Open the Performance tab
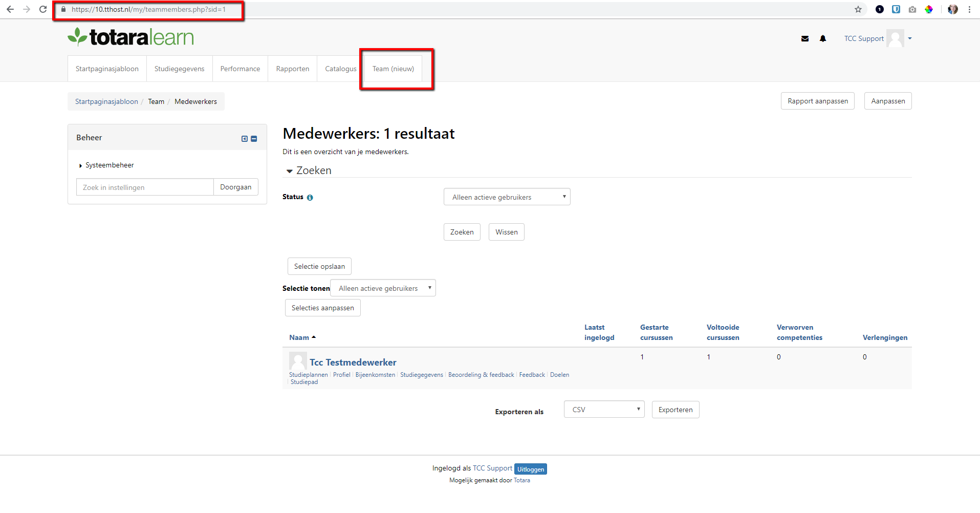980x513 pixels. click(240, 69)
